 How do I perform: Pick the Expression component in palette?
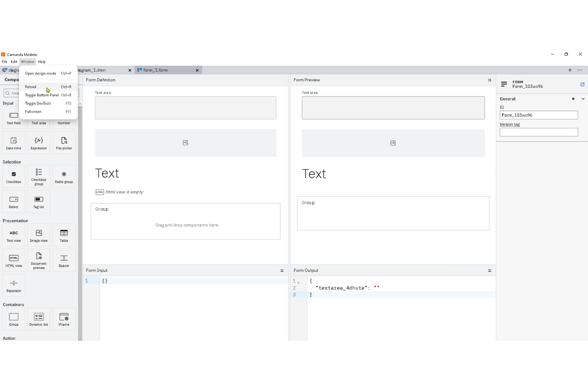click(39, 143)
